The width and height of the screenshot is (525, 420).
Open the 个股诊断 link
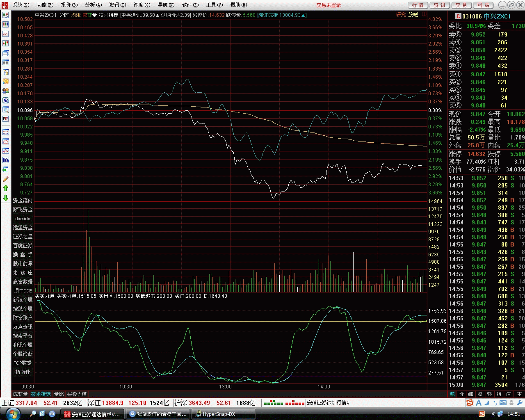[x=23, y=354]
